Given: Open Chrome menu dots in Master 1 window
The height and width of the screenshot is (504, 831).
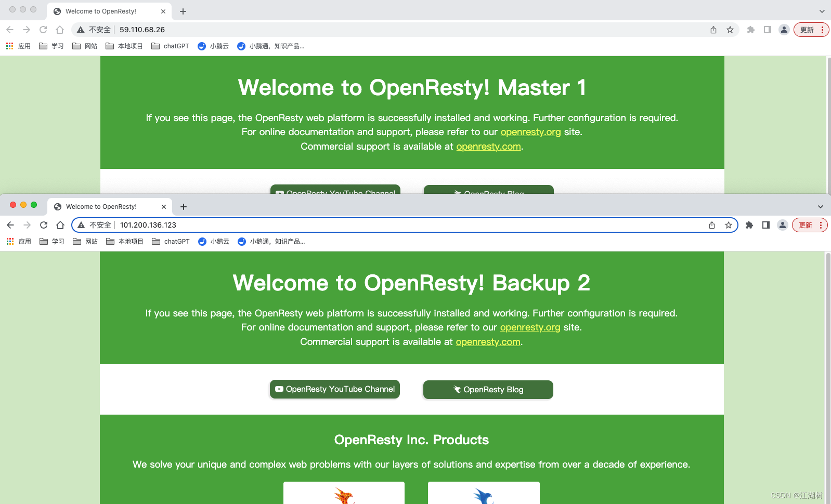Looking at the screenshot, I should point(822,30).
